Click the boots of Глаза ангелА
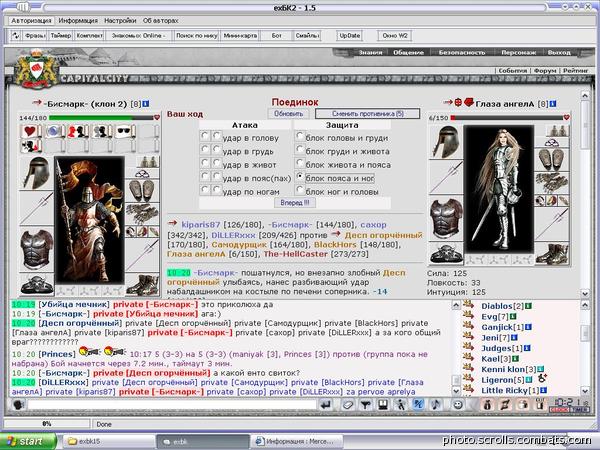 [x=552, y=254]
